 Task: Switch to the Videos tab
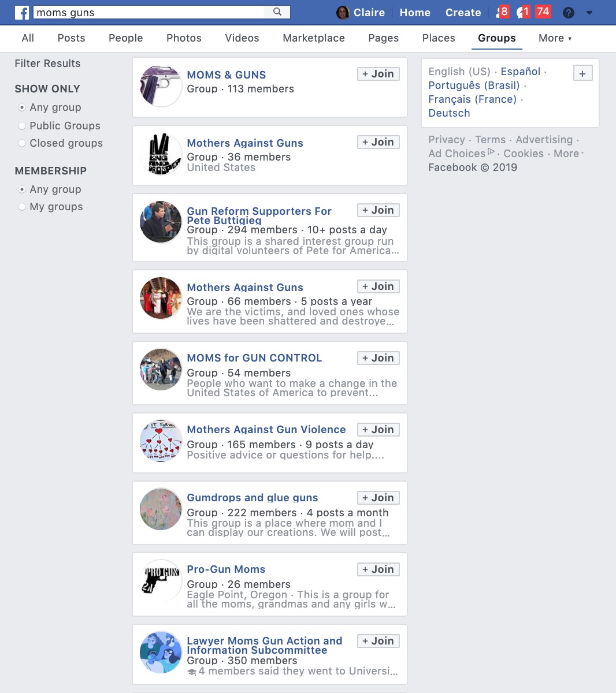(242, 38)
